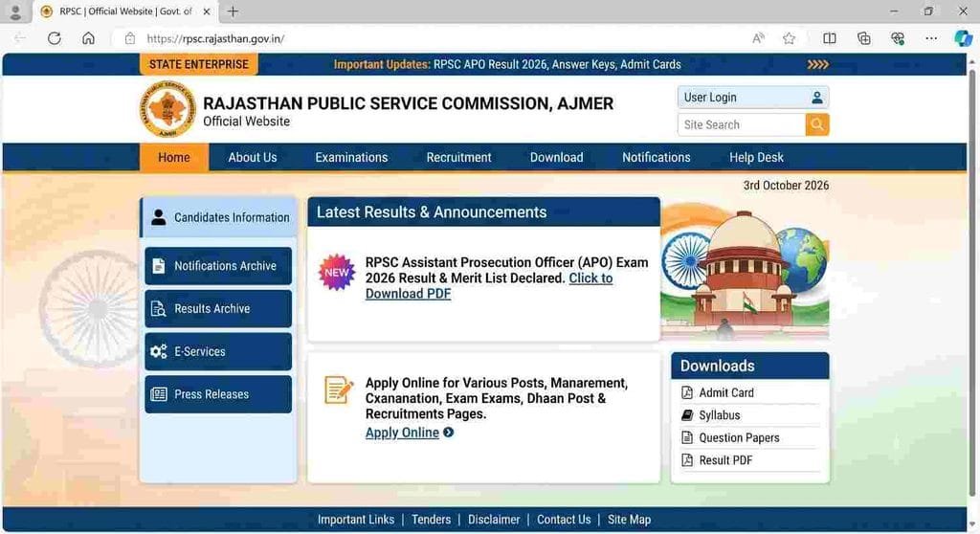Screen dimensions: 980x534
Task: Click the Supreme Court banner image
Action: 745,272
